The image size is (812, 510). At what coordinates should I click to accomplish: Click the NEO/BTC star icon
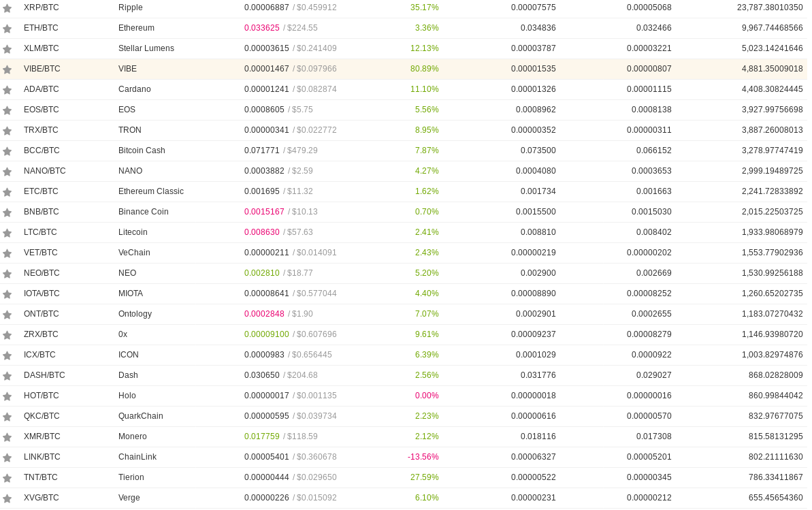pyautogui.click(x=7, y=274)
